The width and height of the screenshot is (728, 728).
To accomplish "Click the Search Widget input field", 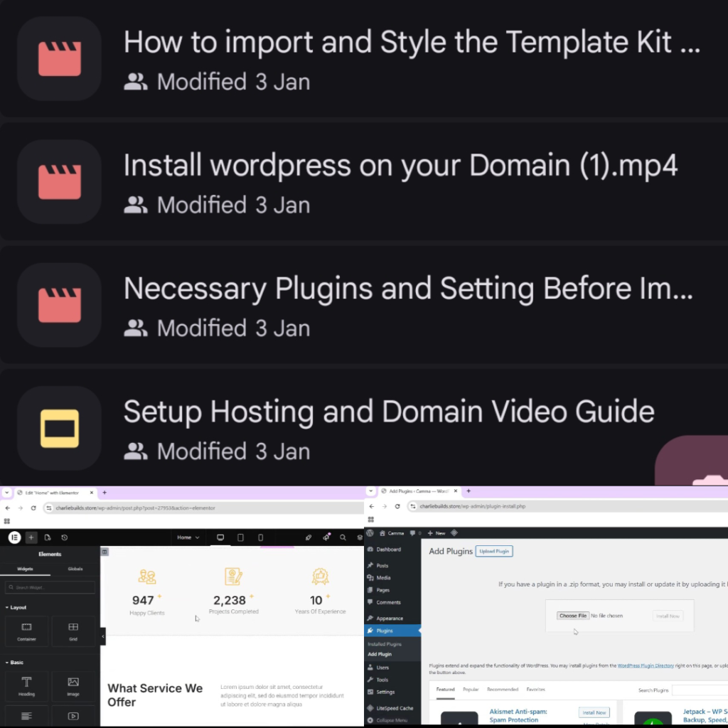I will 50,587.
